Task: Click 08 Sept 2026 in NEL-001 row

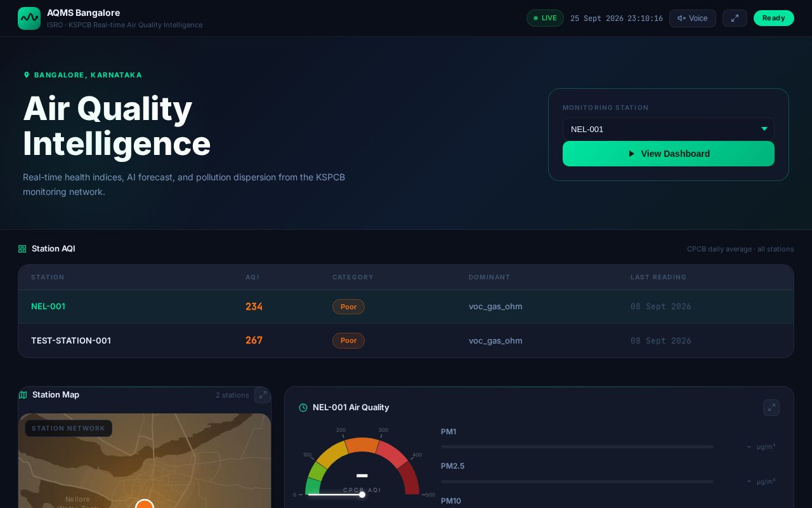Action: tap(661, 307)
